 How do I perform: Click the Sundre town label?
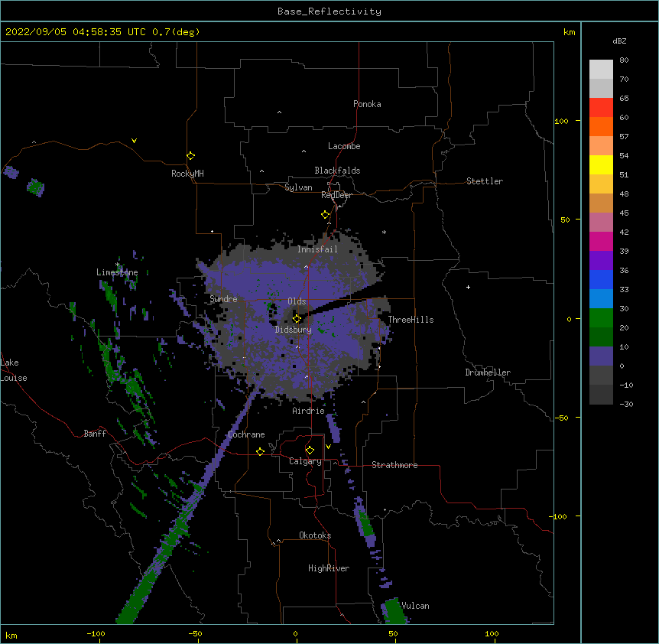click(x=223, y=299)
